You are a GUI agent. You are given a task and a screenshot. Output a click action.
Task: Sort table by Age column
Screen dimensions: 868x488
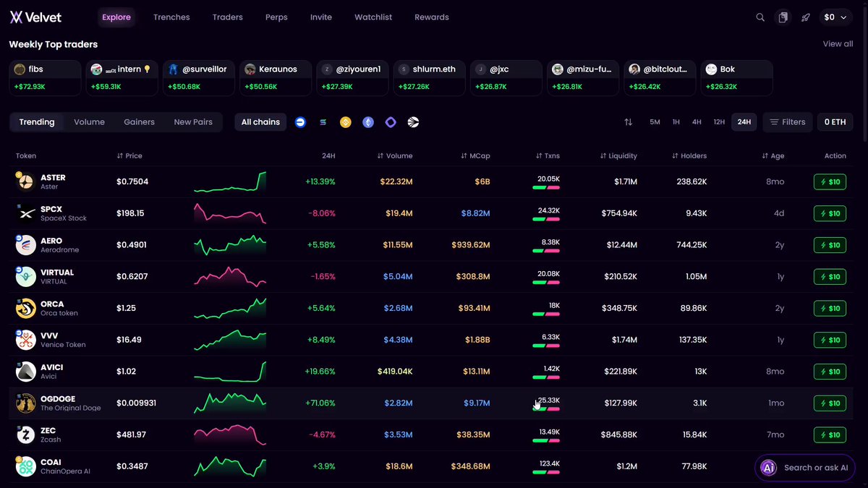[x=773, y=155]
